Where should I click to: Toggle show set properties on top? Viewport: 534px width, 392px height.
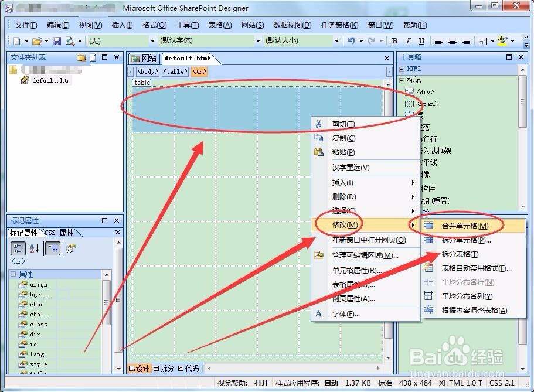53,248
